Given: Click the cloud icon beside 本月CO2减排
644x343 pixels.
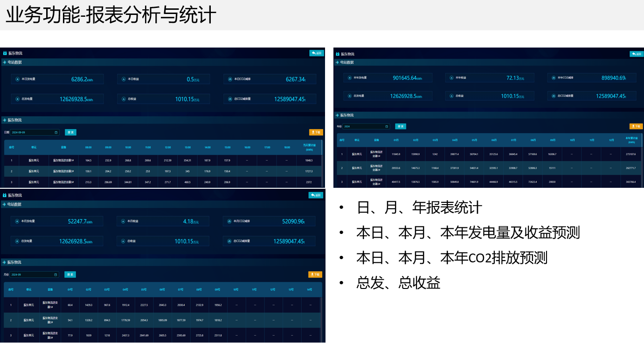Looking at the screenshot, I should 229,221.
